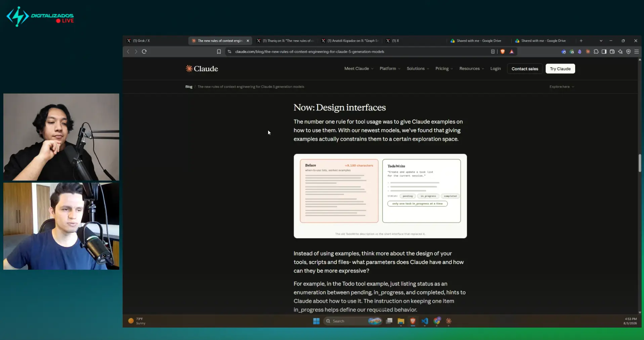Click the Claude logo in site header

click(202, 69)
